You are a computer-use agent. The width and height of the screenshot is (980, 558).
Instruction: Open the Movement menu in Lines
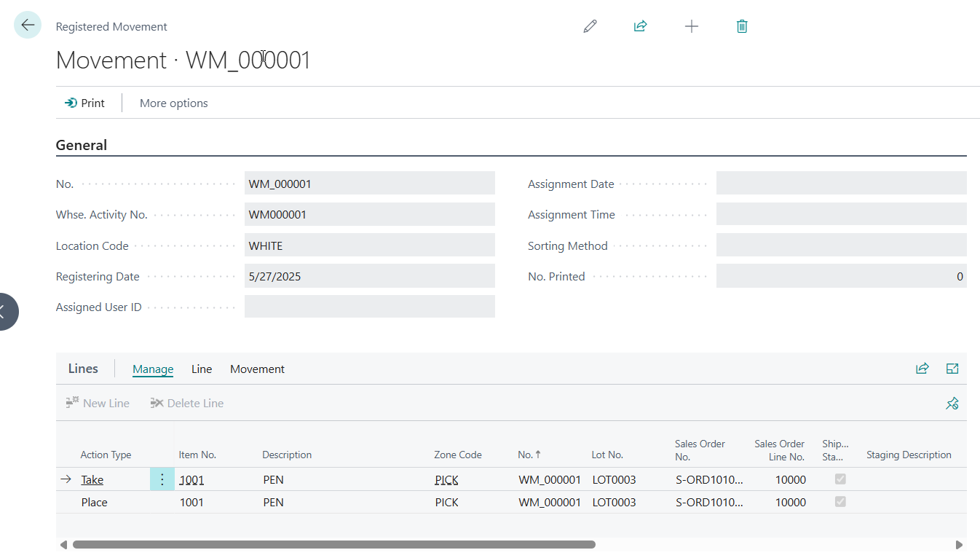pos(257,369)
